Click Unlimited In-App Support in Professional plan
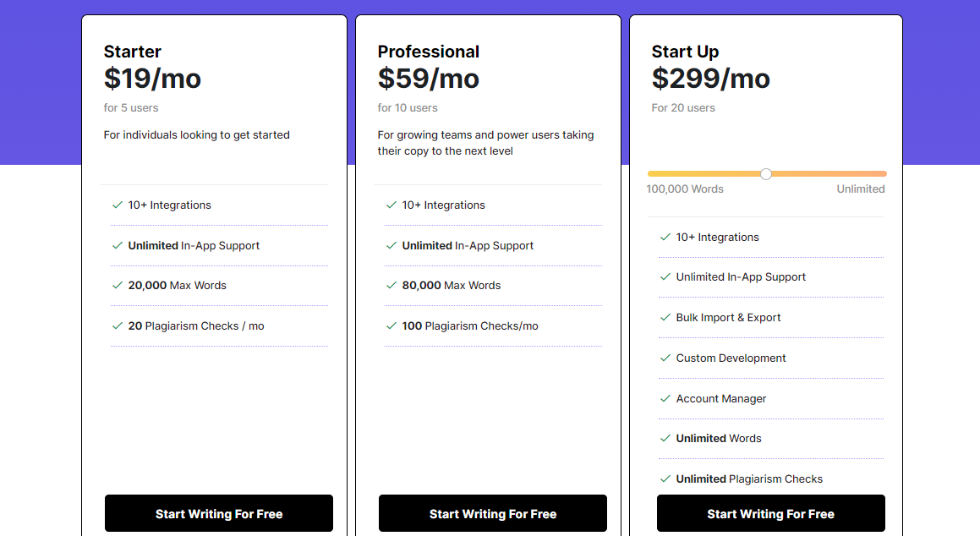 [468, 245]
